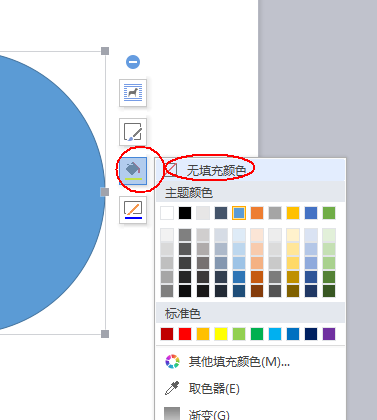The height and width of the screenshot is (420, 377).
Task: Pick the white theme color swatch
Action: (167, 213)
